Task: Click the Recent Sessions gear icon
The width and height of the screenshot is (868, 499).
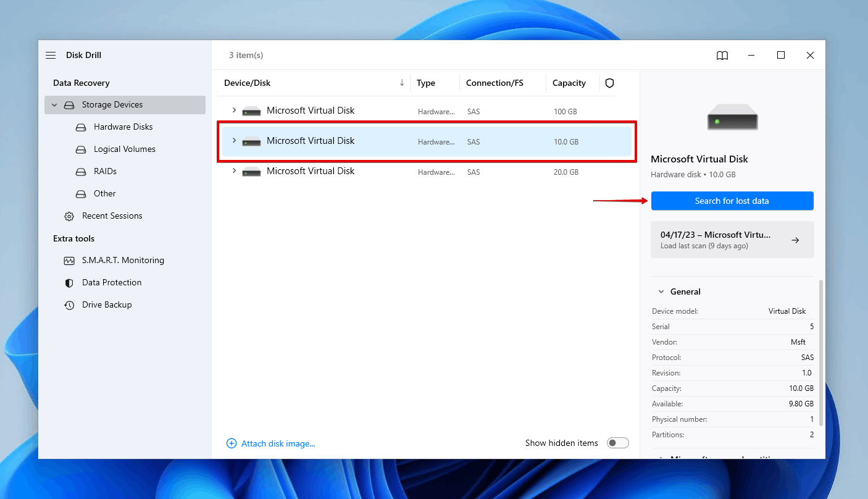Action: (x=69, y=216)
